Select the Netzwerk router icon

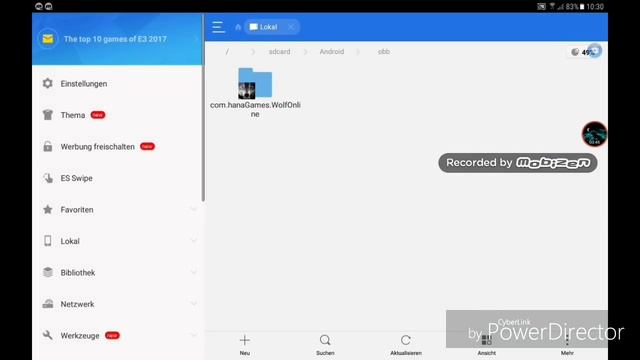(48, 304)
